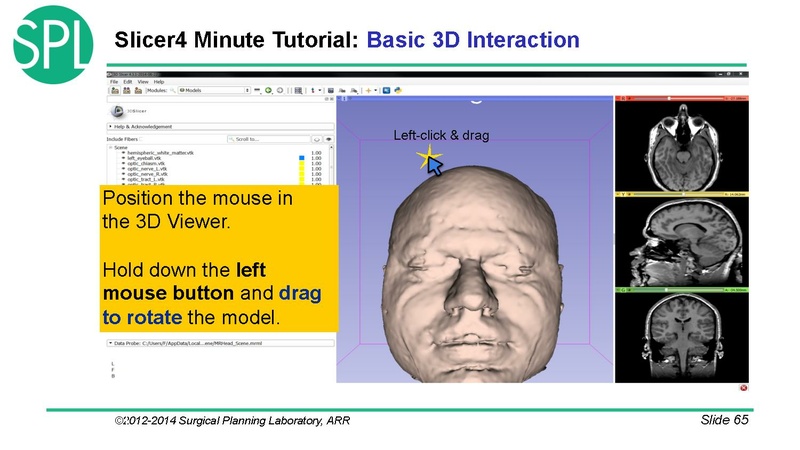Open the mouse mode dropdown arrow
Screen dimensions: 800x450
tap(320, 90)
